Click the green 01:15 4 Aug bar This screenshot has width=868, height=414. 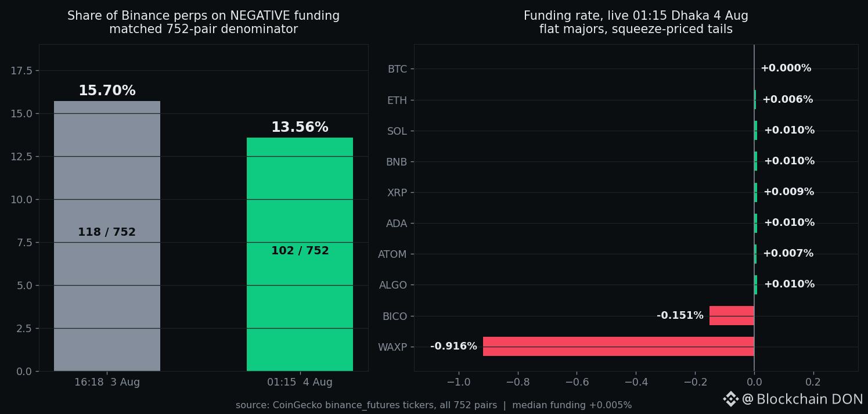[x=300, y=254]
